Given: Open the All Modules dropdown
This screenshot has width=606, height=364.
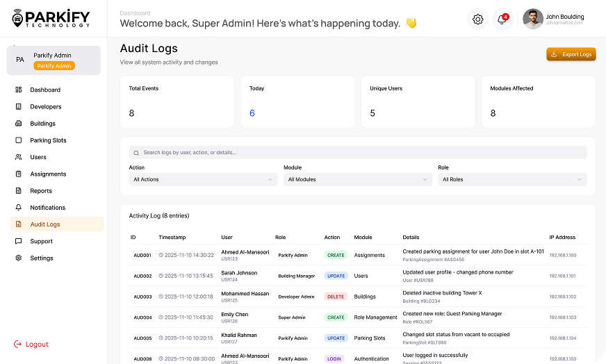Looking at the screenshot, I should click(357, 179).
